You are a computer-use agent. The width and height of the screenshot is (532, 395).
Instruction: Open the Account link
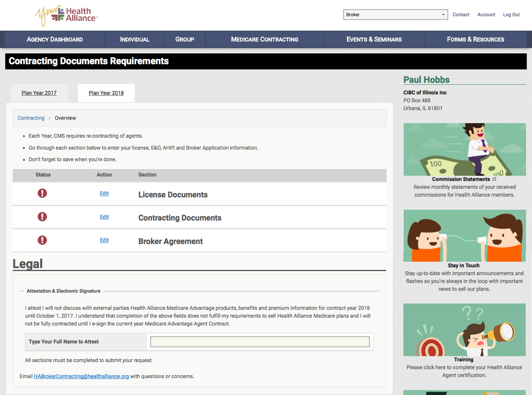point(486,15)
